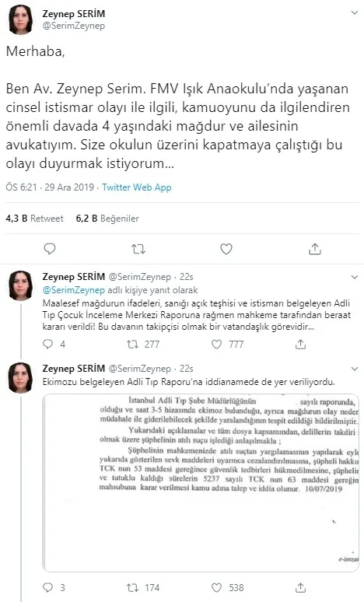Share the Adli Tıp Raporu tweet
The height and width of the screenshot is (602, 364).
(x=300, y=587)
